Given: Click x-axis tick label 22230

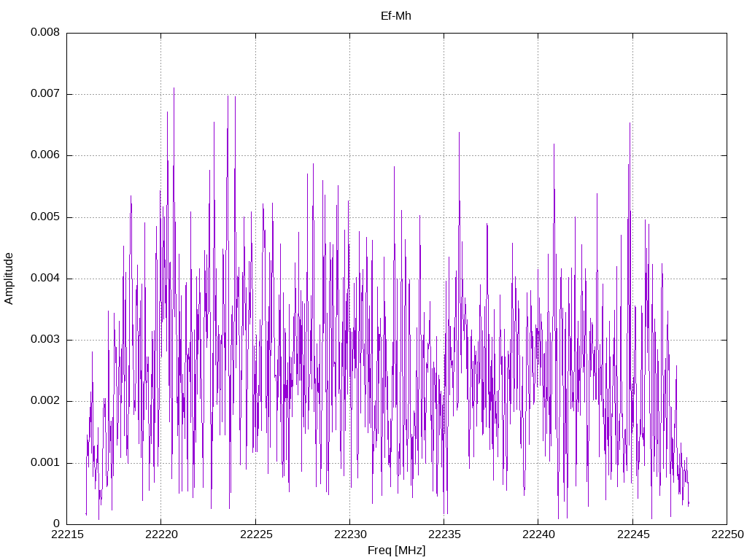Looking at the screenshot, I should click(x=349, y=534).
